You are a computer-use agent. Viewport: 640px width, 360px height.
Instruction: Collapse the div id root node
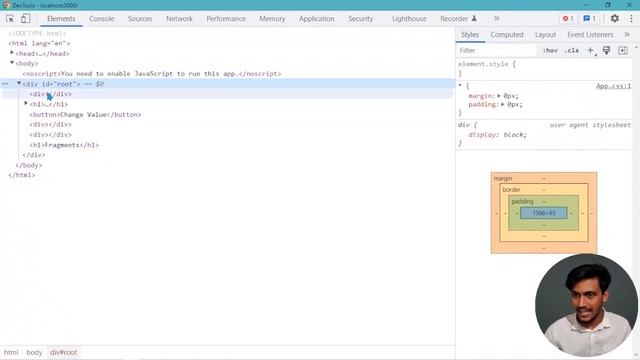point(19,83)
